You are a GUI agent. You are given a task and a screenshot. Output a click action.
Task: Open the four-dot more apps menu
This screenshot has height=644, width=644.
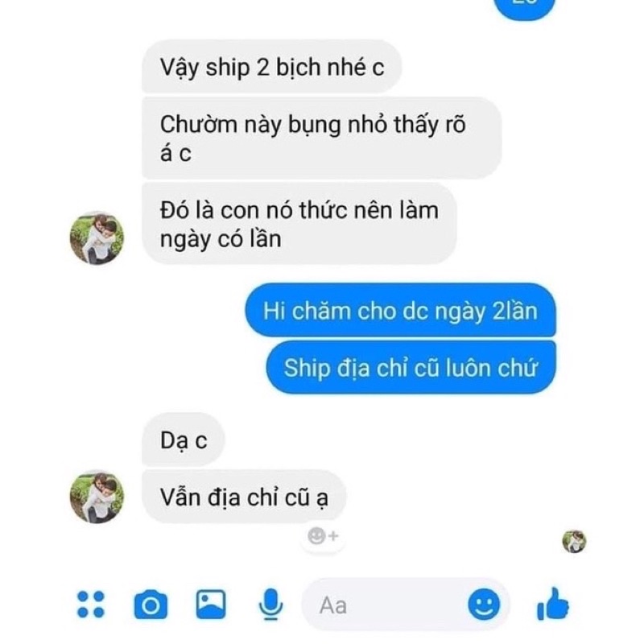pos(91,605)
